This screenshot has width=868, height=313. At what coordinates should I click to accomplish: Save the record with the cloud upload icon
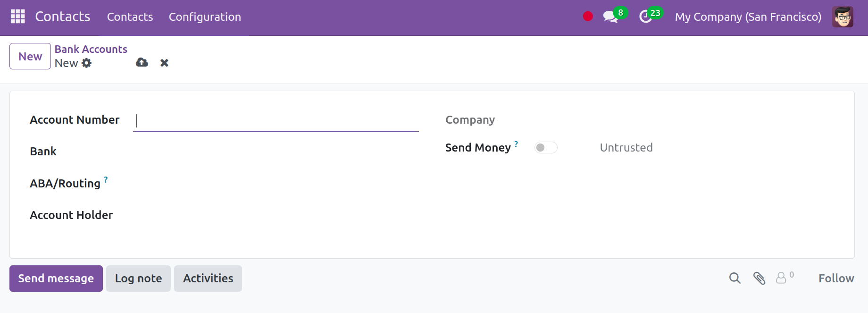pos(142,62)
